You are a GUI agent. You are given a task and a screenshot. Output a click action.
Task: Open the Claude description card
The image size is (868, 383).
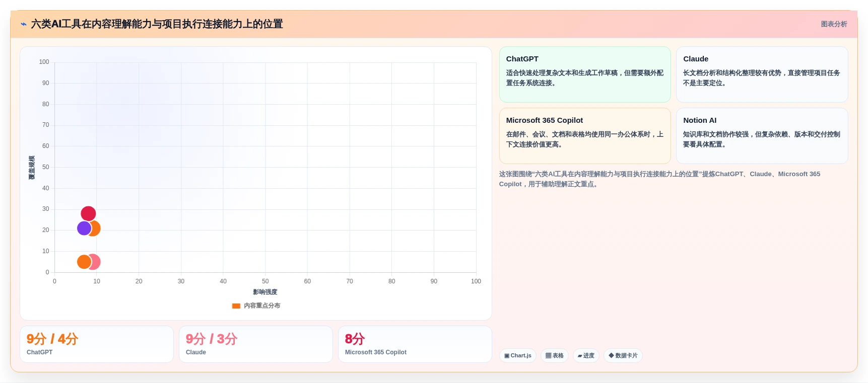click(x=762, y=74)
